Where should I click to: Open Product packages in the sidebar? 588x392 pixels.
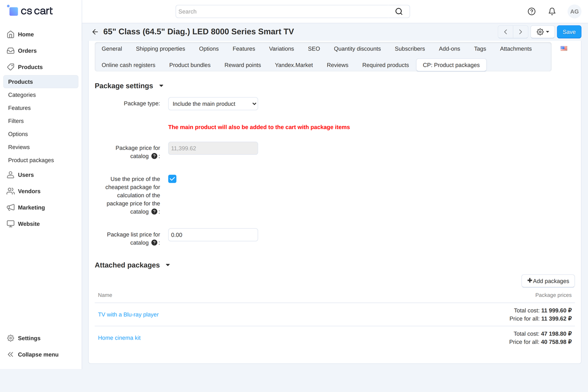coord(31,160)
